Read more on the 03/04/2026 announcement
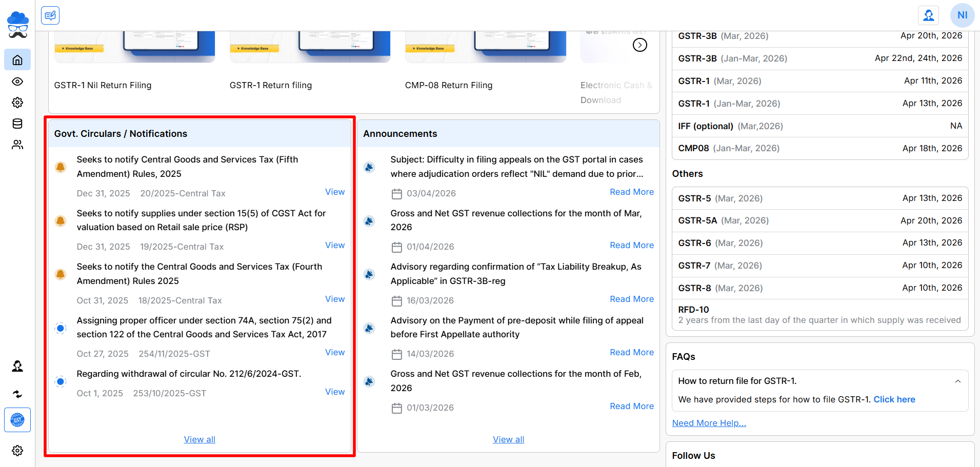This screenshot has width=980, height=467. tap(631, 192)
